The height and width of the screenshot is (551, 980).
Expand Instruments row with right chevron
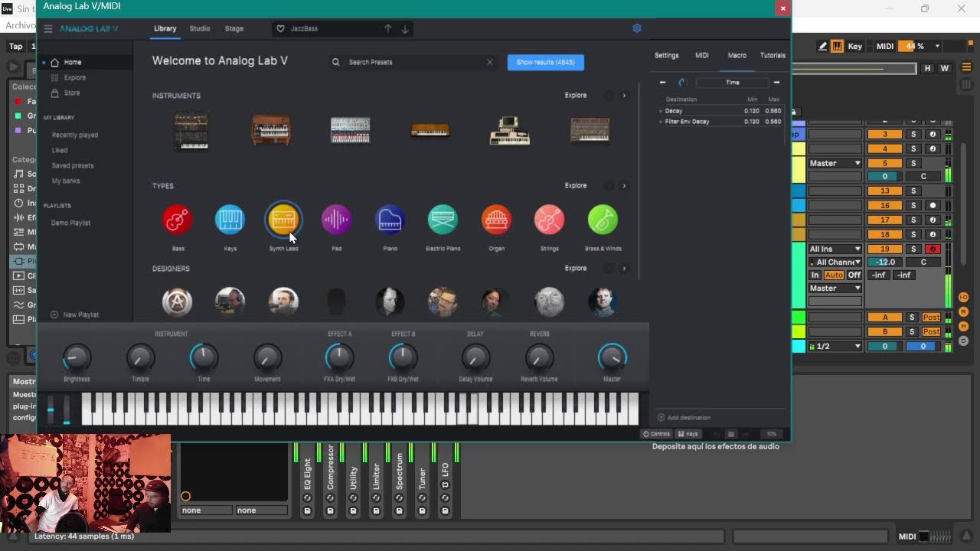[624, 96]
